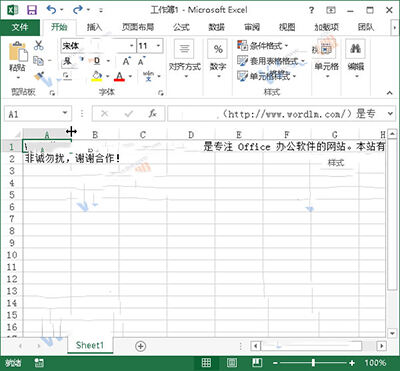Open the font color dropdown arrow

[130, 77]
